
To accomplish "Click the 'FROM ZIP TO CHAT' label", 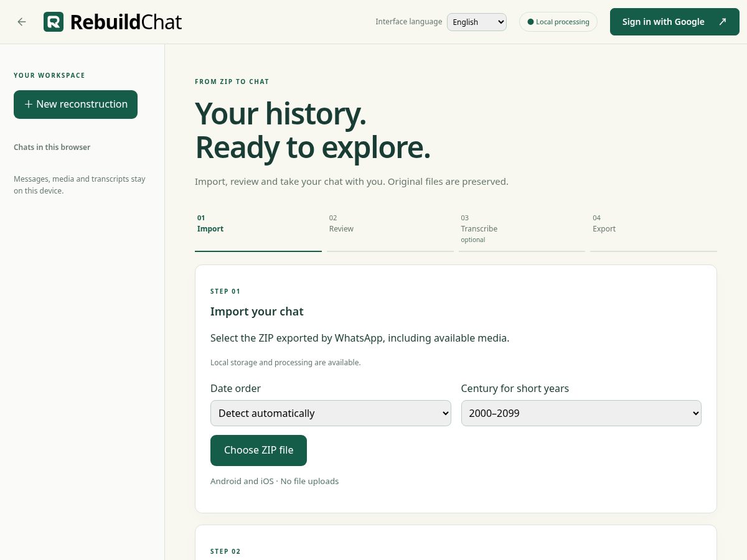I will coord(232,82).
